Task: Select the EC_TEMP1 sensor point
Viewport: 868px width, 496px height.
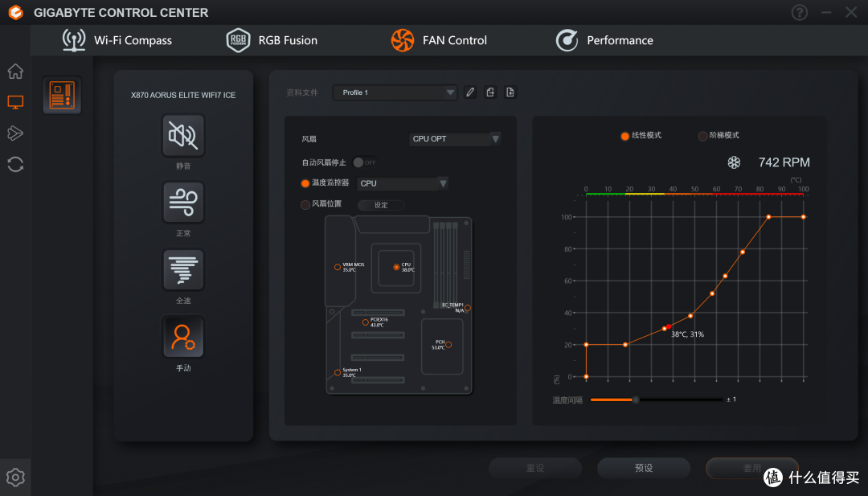Action: click(x=468, y=308)
